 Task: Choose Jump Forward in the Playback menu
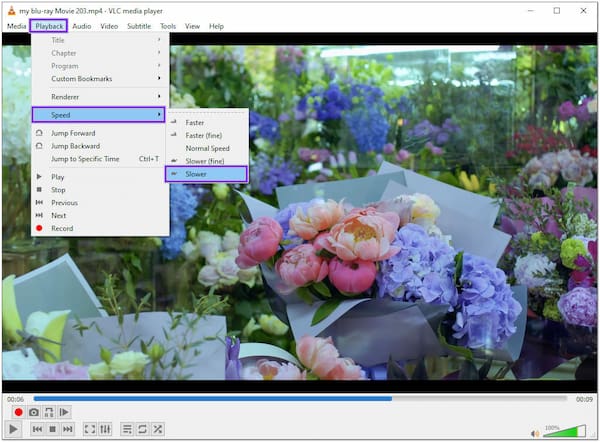point(100,133)
